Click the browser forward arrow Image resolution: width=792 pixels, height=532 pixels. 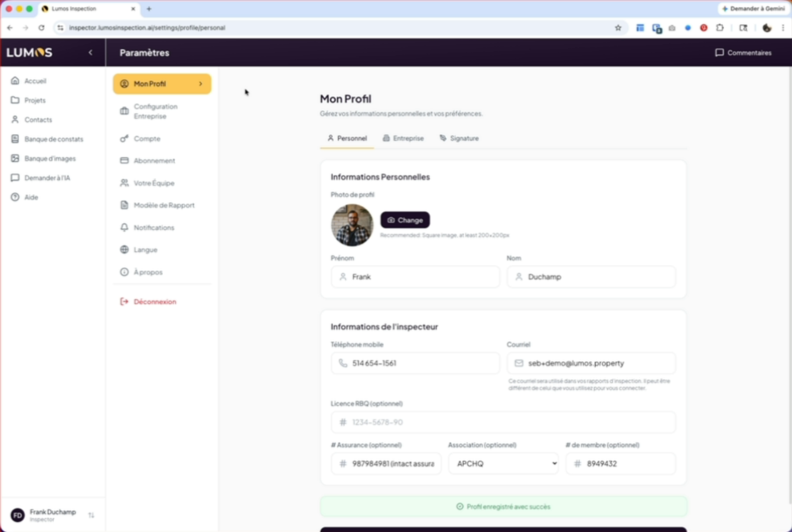click(26, 28)
